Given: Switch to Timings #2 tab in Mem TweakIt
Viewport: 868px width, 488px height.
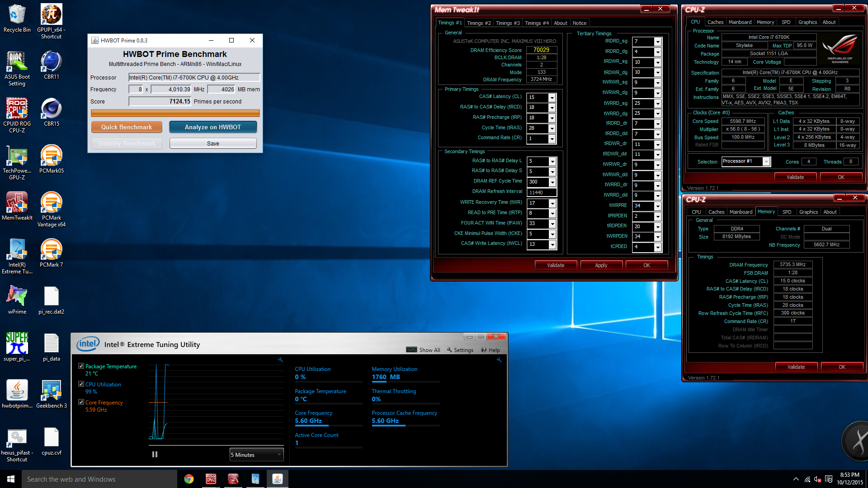Looking at the screenshot, I should coord(479,23).
